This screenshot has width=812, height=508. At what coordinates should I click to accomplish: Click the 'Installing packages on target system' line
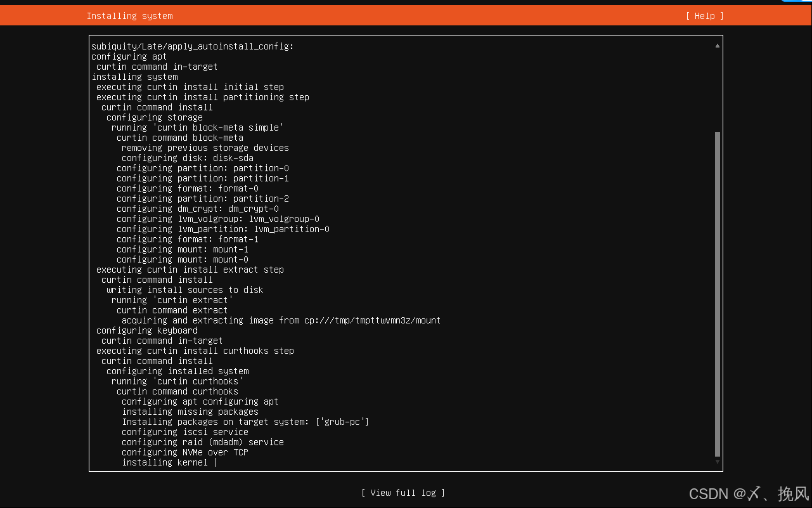(x=245, y=421)
